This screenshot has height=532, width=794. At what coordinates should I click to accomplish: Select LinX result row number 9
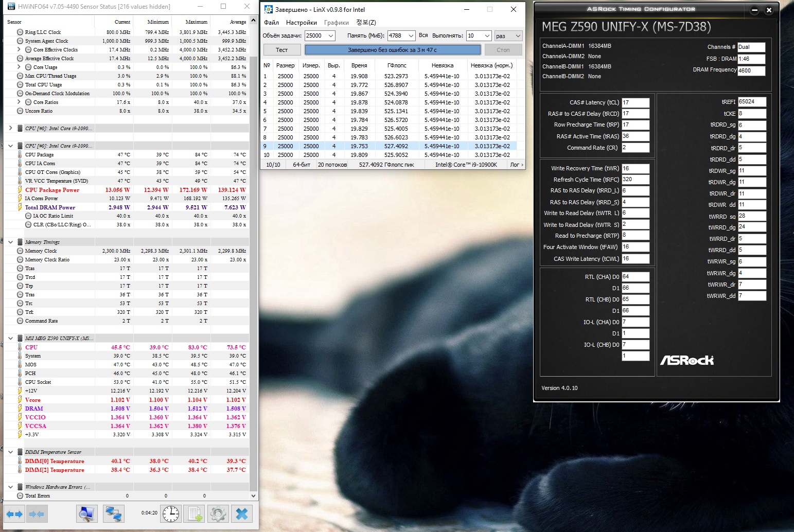(x=389, y=146)
